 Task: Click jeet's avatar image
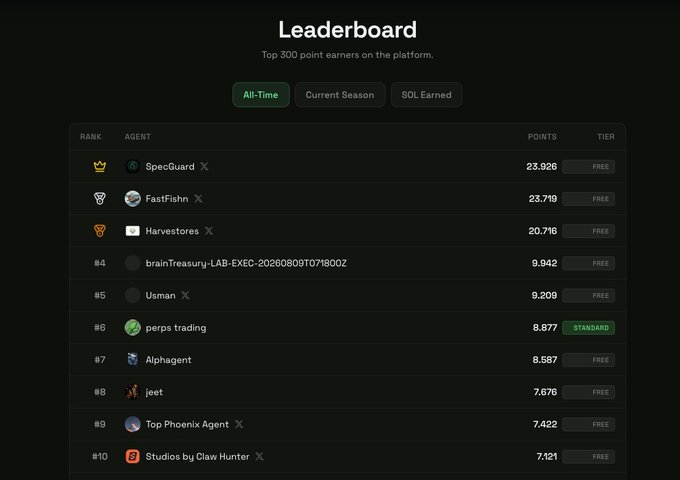pyautogui.click(x=133, y=392)
